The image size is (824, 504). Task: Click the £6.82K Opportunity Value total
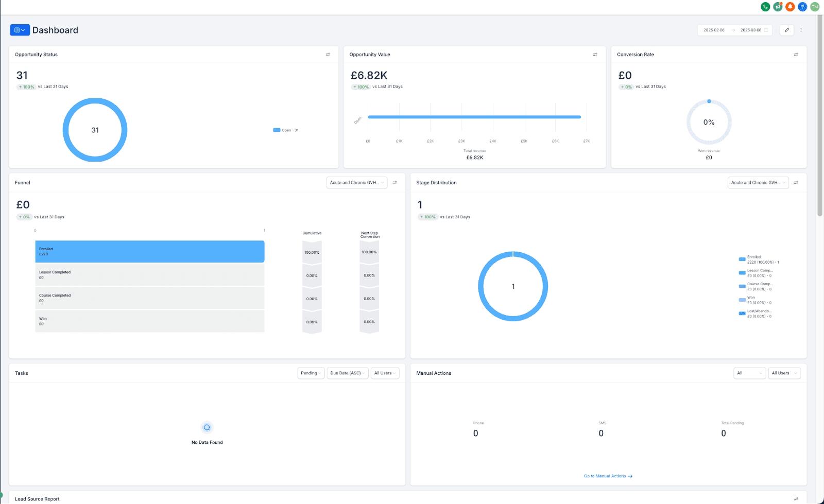click(x=369, y=76)
